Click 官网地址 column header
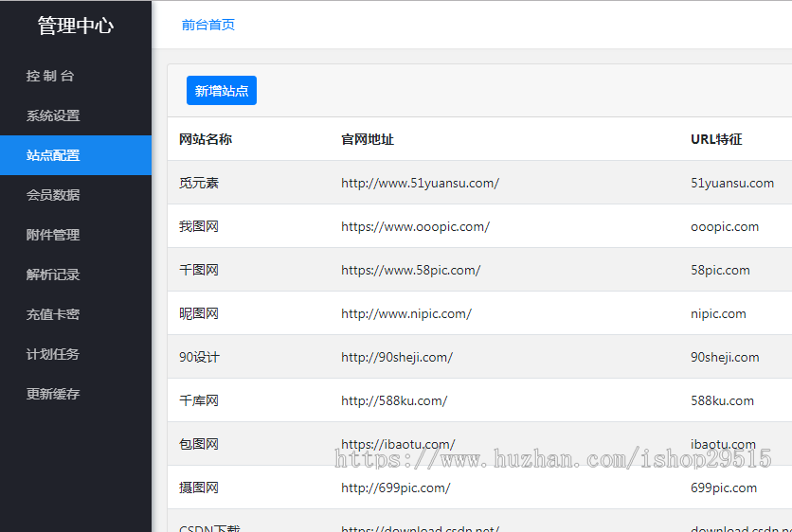Image resolution: width=792 pixels, height=532 pixels. [368, 139]
